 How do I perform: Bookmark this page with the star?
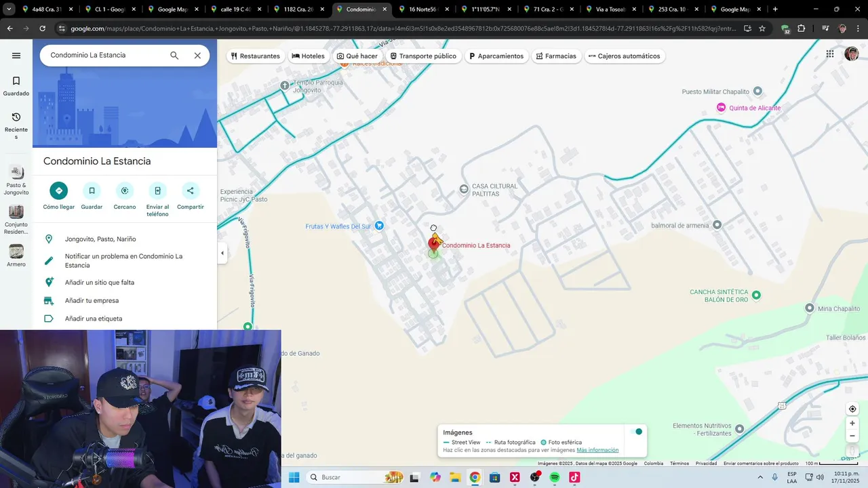762,28
